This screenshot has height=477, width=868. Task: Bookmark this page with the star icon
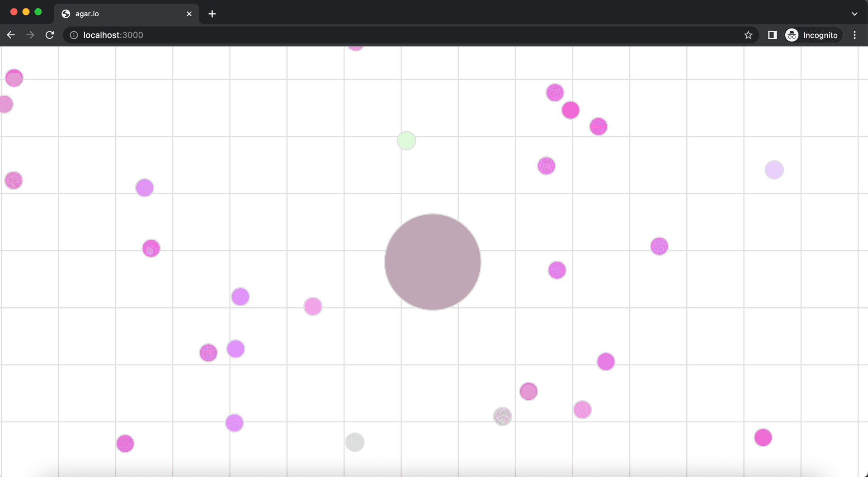(748, 35)
